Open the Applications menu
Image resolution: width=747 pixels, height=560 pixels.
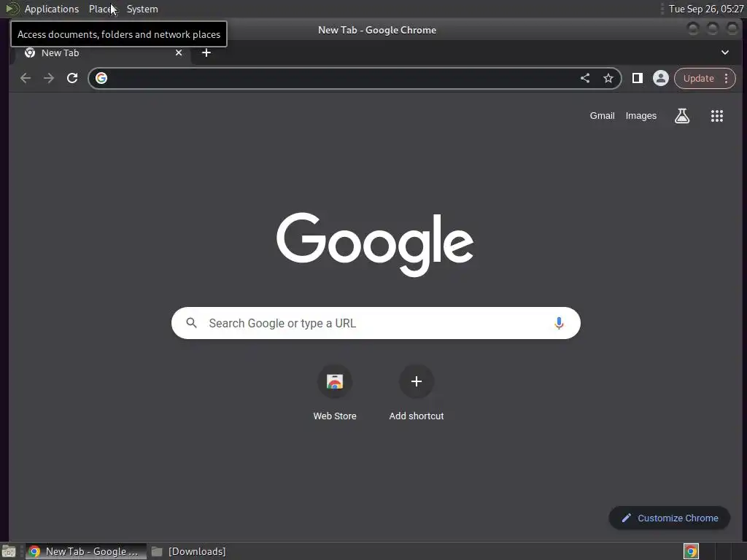tap(52, 9)
